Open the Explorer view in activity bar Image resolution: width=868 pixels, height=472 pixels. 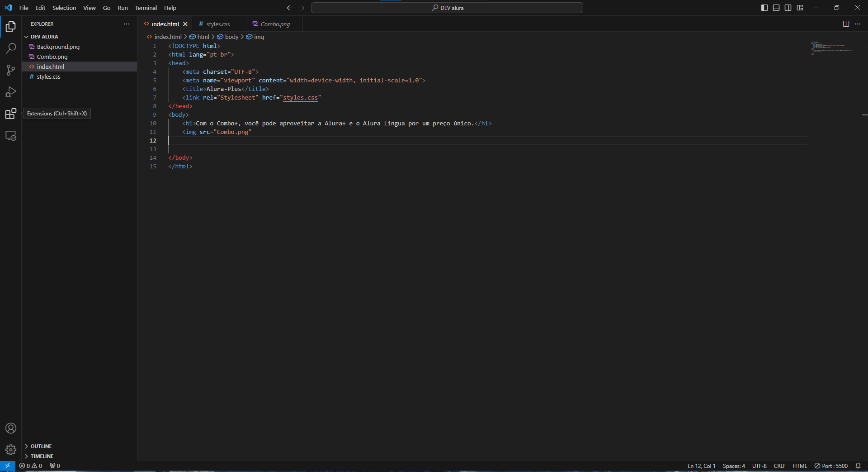coord(11,27)
